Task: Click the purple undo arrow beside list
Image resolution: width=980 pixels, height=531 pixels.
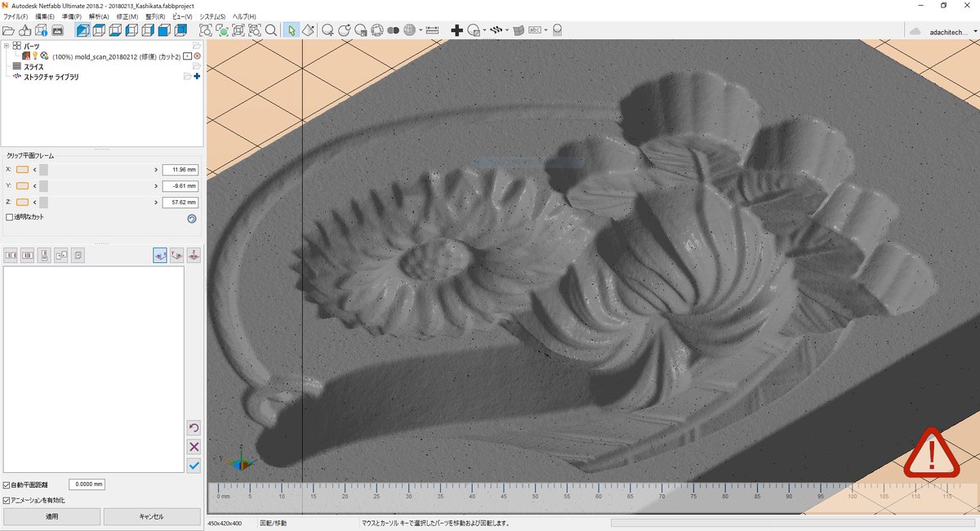Action: (194, 428)
